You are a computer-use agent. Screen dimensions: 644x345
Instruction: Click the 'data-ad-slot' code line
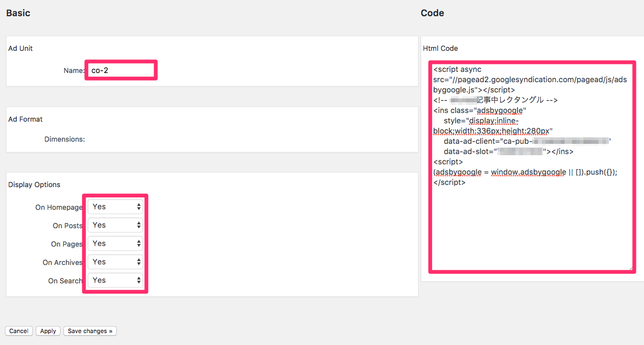pos(508,151)
